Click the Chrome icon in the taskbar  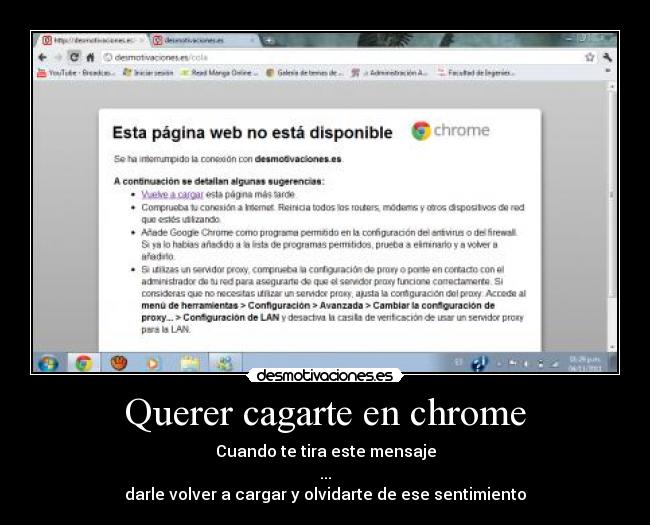point(83,363)
